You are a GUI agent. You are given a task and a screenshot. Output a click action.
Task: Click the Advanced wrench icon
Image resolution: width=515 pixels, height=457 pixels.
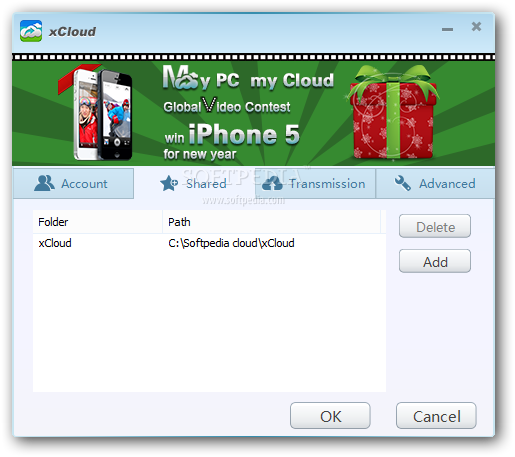coord(402,183)
